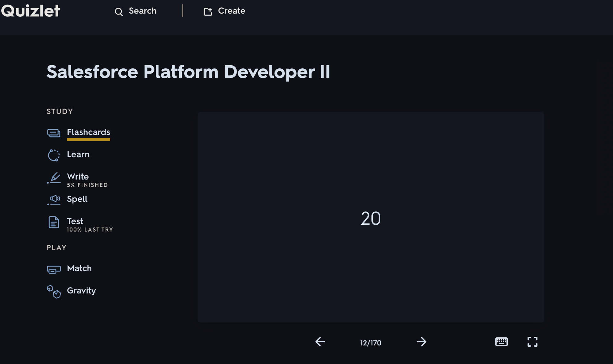Screen dimensions: 613x364
Task: Flip the flashcard showing 20
Action: [x=371, y=217]
